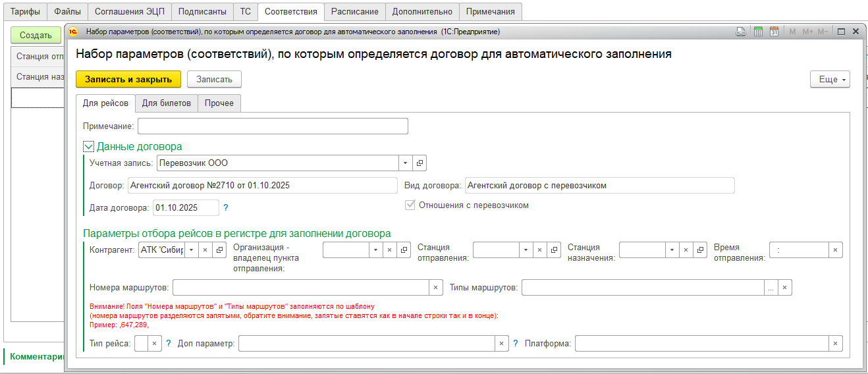Open the Станция отправления dropdown
This screenshot has width=868, height=374.
pyautogui.click(x=525, y=250)
